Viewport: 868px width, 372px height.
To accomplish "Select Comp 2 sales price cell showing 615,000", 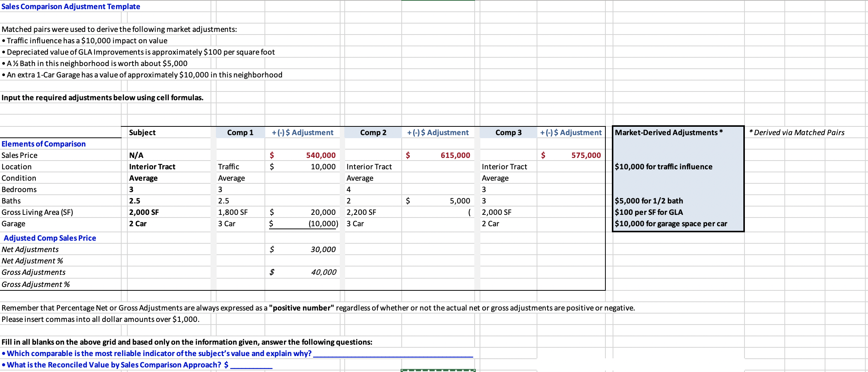I will coord(439,155).
